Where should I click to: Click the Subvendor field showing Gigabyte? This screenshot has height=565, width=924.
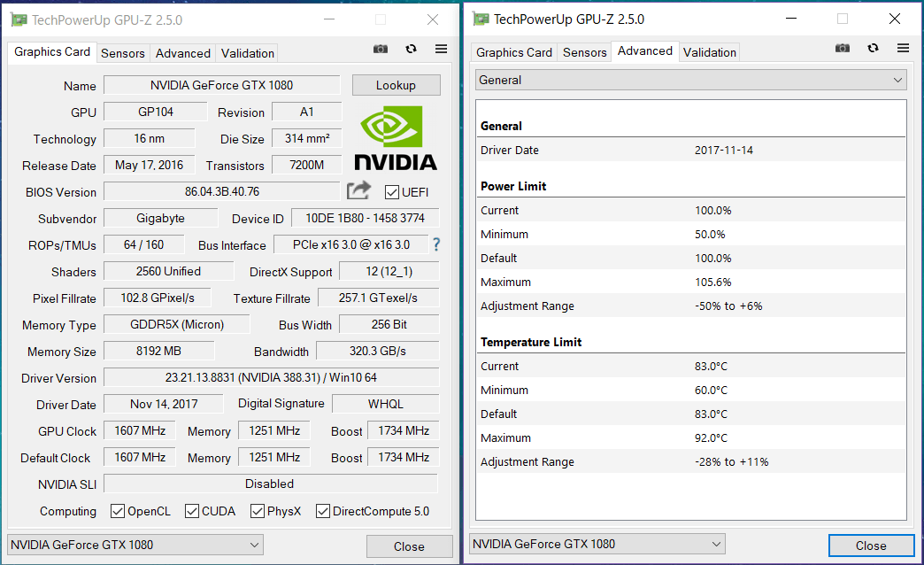pos(160,218)
